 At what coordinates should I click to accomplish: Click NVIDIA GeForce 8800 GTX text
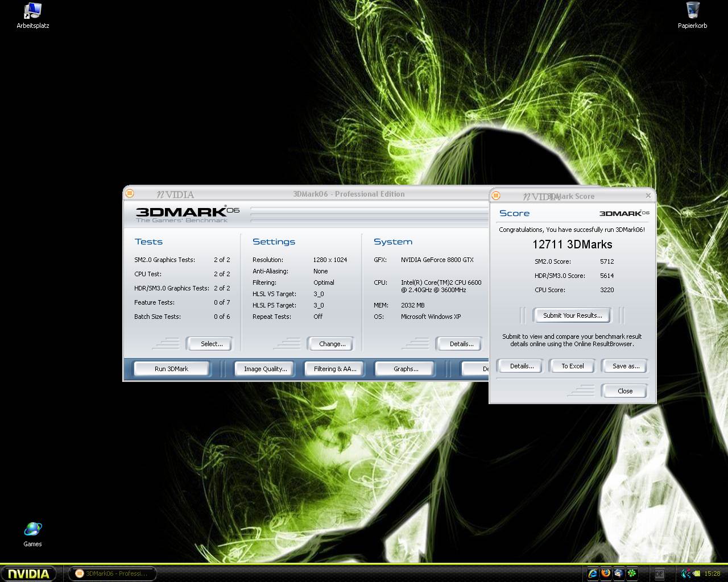pos(437,260)
